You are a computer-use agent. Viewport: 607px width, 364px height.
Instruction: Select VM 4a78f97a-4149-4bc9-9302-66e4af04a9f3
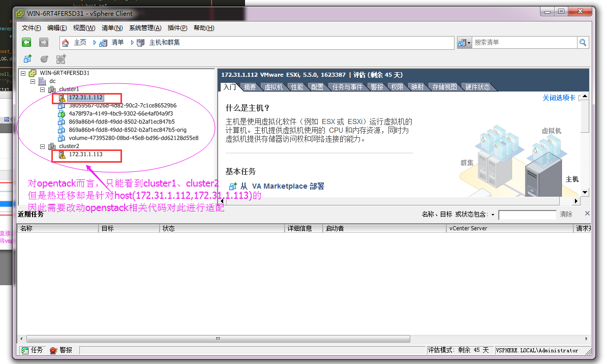coord(121,113)
